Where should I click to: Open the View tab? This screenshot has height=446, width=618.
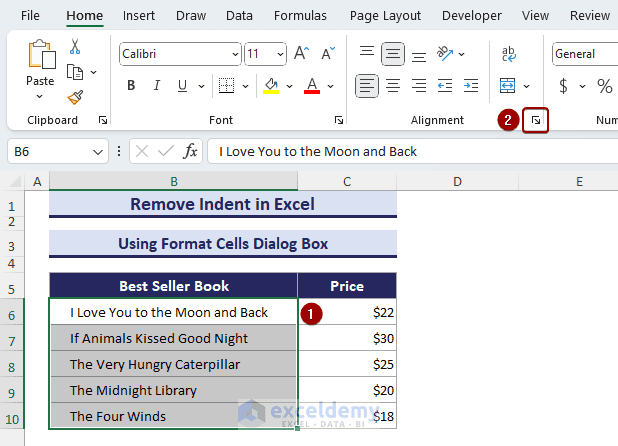click(535, 15)
